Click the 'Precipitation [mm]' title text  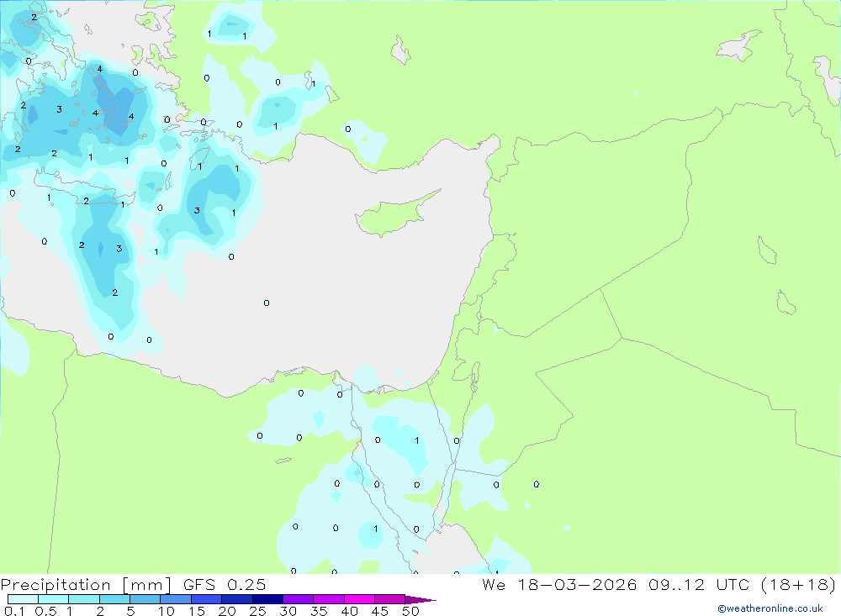coord(86,585)
